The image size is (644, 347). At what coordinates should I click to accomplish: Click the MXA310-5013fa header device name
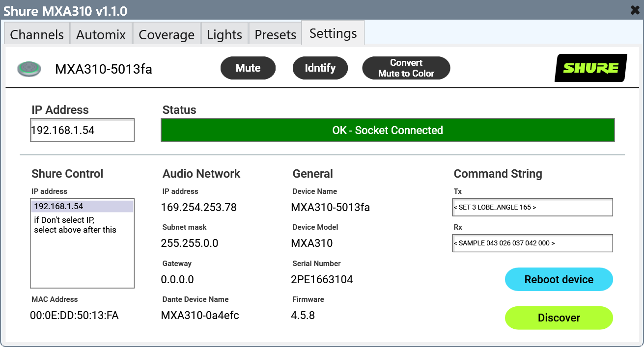coord(104,69)
